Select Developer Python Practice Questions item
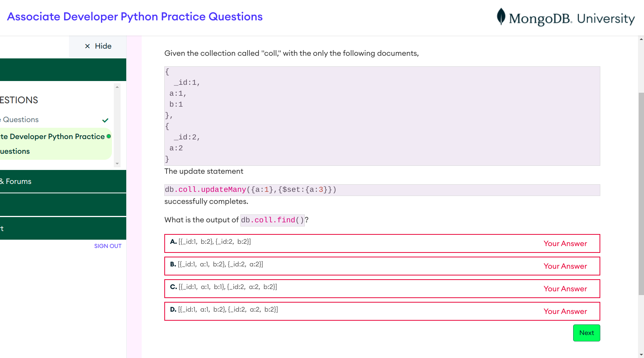Viewport: 644px width, 358px height. [x=53, y=144]
